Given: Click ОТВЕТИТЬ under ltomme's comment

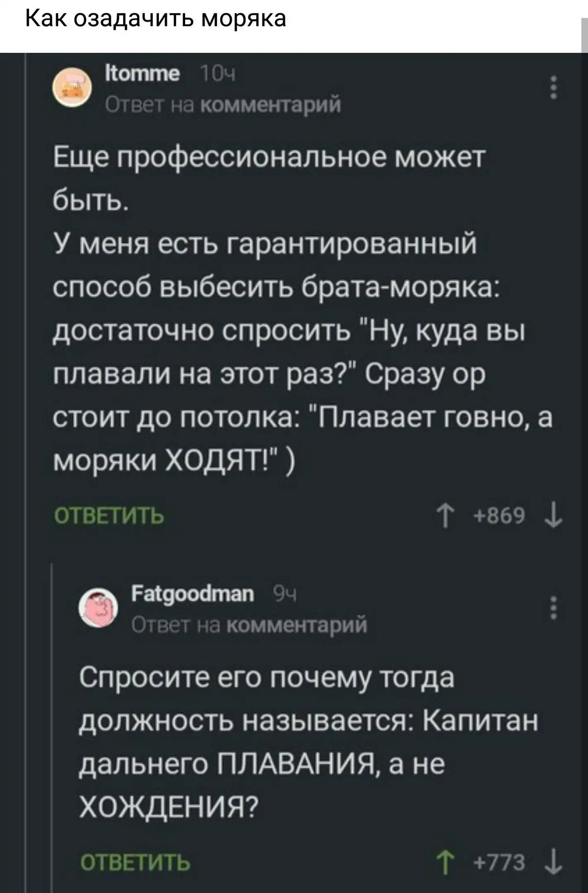Looking at the screenshot, I should click(110, 517).
